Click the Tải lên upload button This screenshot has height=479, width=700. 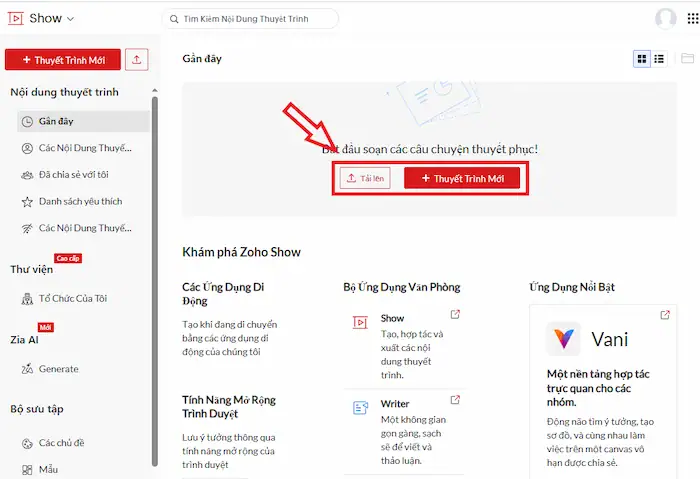coord(364,178)
